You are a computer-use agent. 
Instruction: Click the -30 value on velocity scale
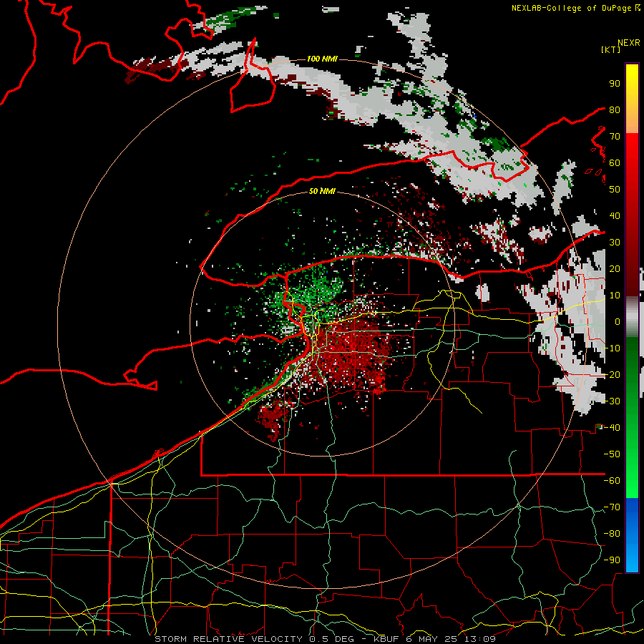point(612,401)
